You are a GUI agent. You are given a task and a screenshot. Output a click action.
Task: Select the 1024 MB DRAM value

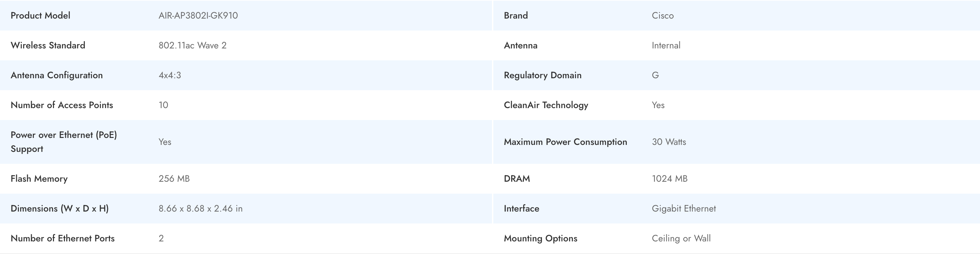click(x=669, y=179)
